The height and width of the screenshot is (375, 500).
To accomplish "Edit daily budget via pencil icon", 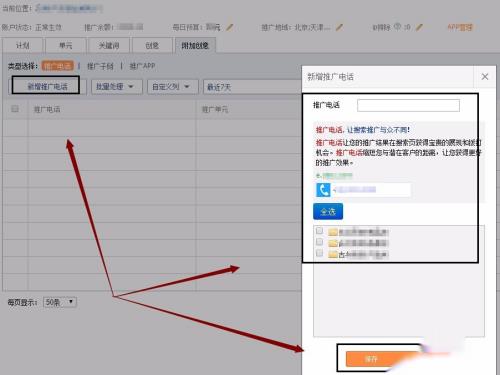I will [230, 27].
